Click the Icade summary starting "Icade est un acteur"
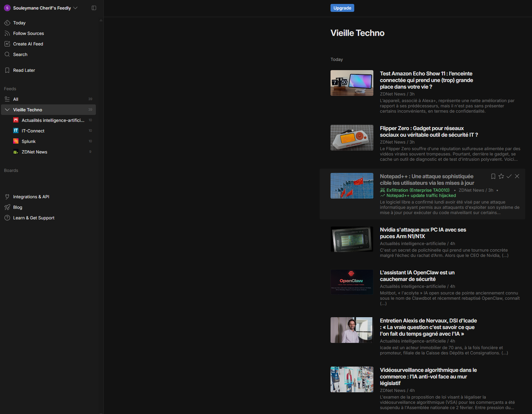 [444, 350]
